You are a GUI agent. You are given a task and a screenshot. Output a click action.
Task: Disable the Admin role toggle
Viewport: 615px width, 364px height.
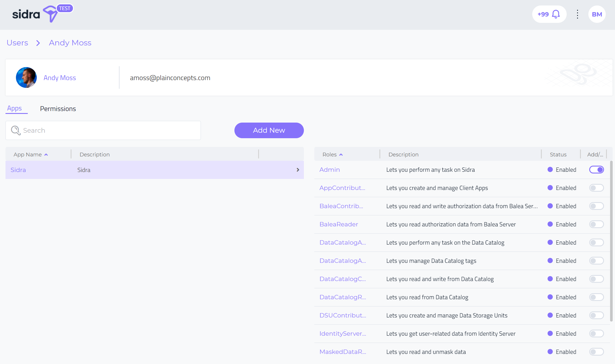coord(596,170)
